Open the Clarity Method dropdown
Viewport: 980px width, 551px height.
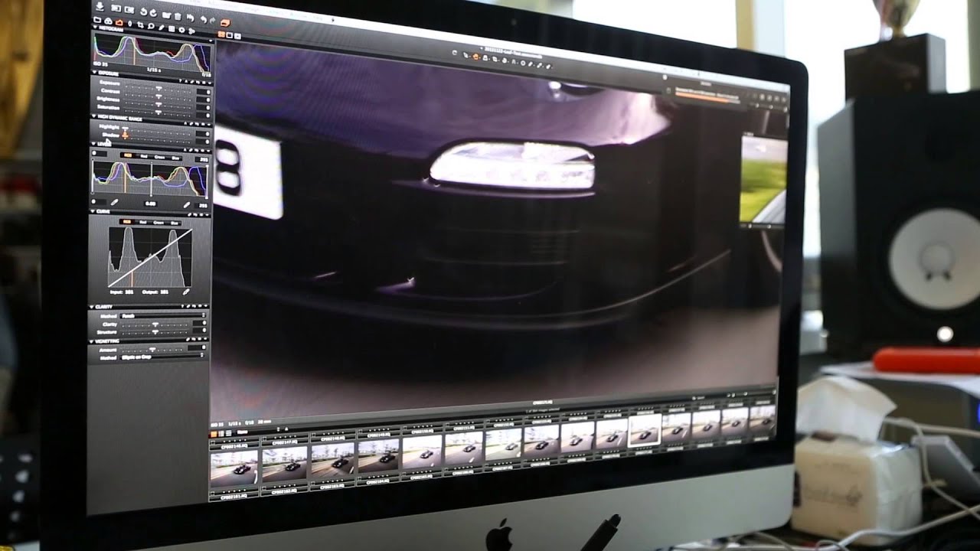pos(162,315)
